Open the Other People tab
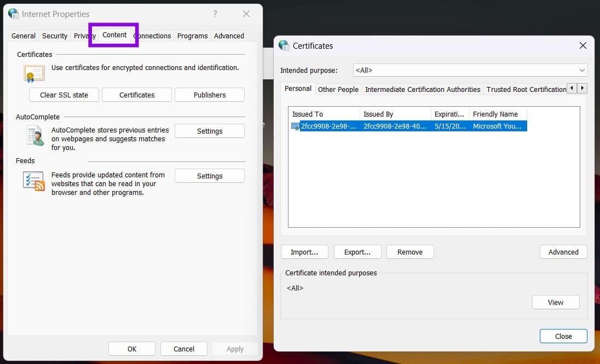This screenshot has width=600, height=364. (338, 90)
